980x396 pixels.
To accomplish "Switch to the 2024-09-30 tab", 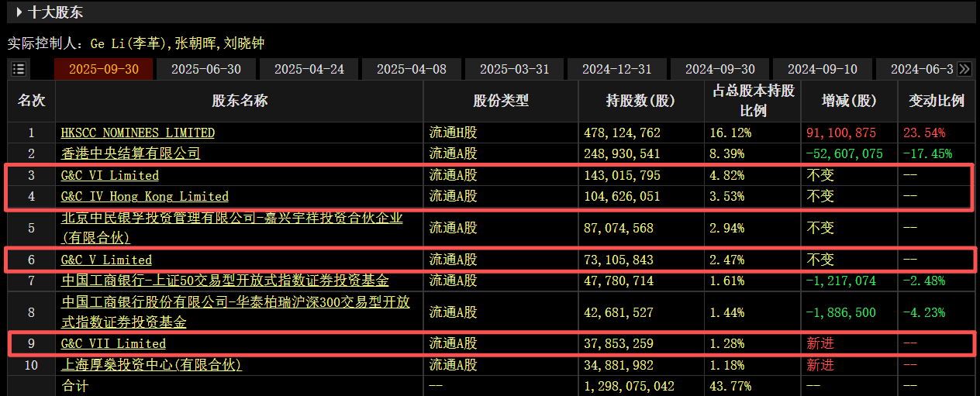I will (x=720, y=69).
